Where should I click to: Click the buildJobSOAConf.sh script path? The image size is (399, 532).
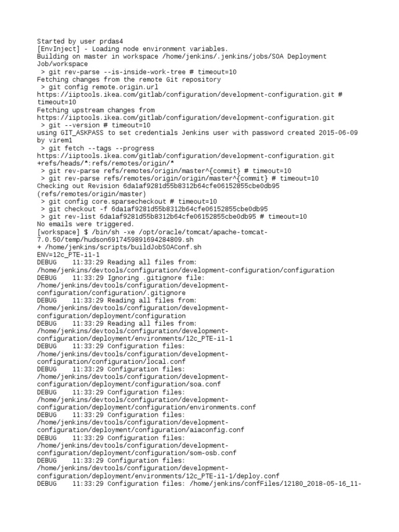(123, 247)
